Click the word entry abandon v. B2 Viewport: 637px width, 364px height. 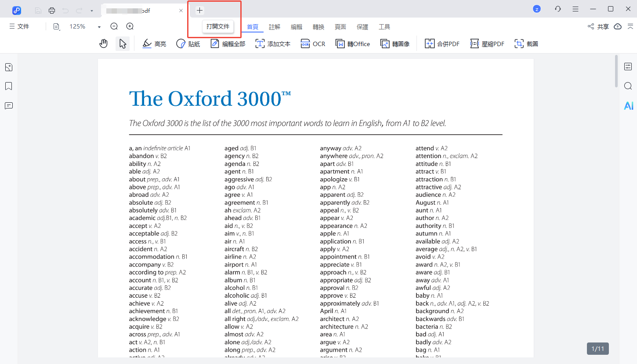[x=148, y=156]
